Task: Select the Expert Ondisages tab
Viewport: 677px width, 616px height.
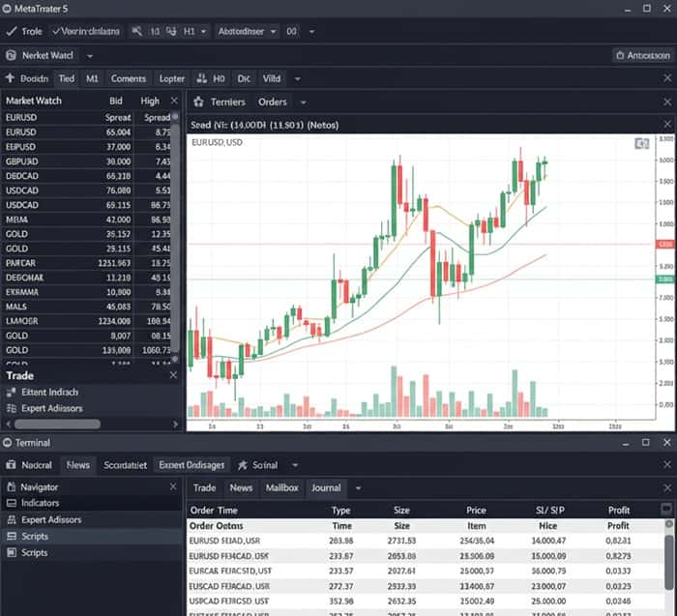Action: 191,465
